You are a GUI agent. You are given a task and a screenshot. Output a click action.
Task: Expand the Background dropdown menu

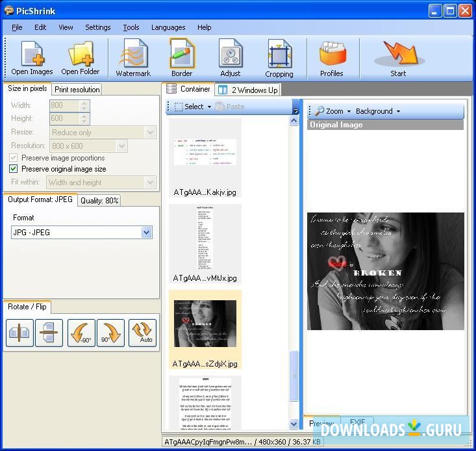click(378, 111)
